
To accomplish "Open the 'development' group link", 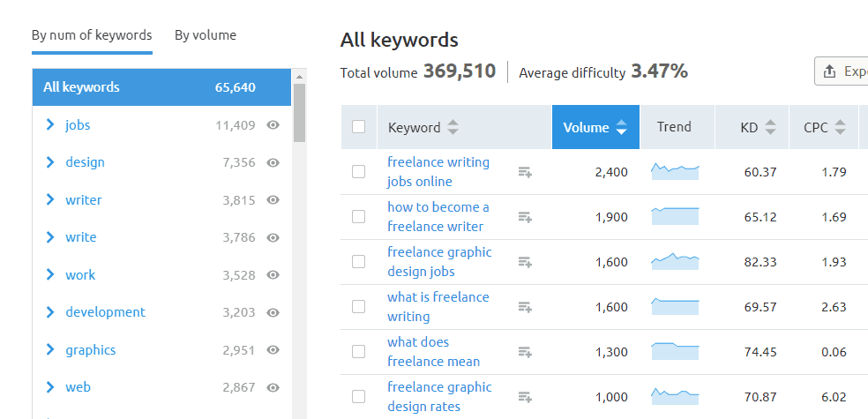I will point(105,312).
